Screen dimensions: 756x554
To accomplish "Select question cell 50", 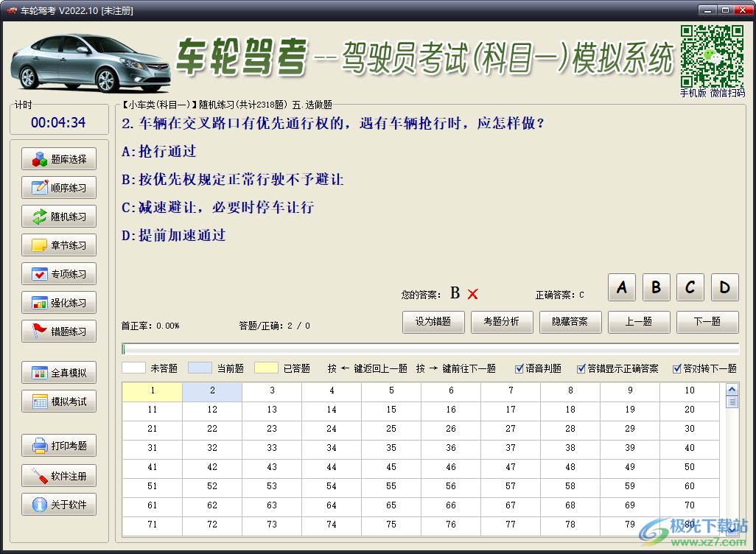I will (690, 468).
